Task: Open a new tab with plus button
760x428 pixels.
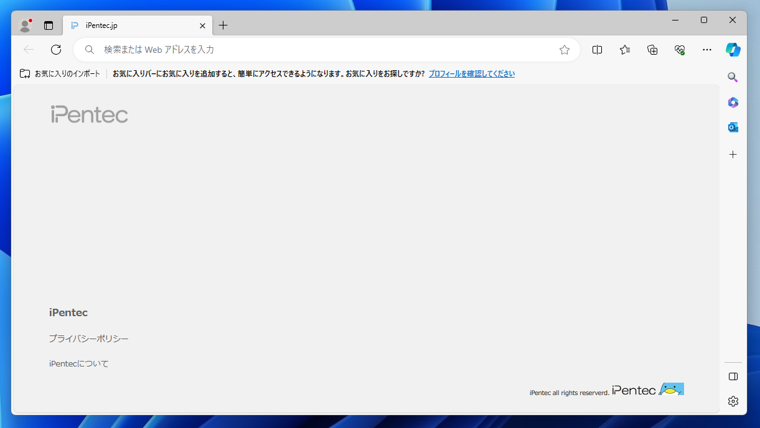Action: pyautogui.click(x=223, y=26)
